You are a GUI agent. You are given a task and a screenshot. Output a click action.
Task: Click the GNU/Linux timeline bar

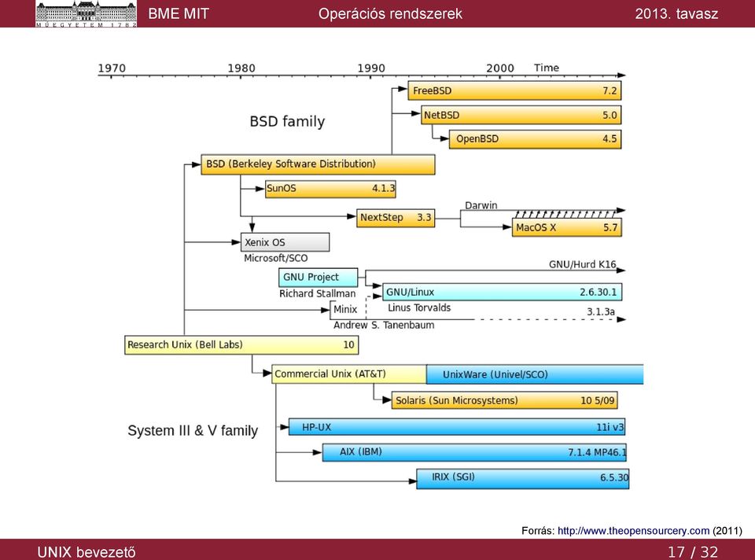[x=503, y=292]
